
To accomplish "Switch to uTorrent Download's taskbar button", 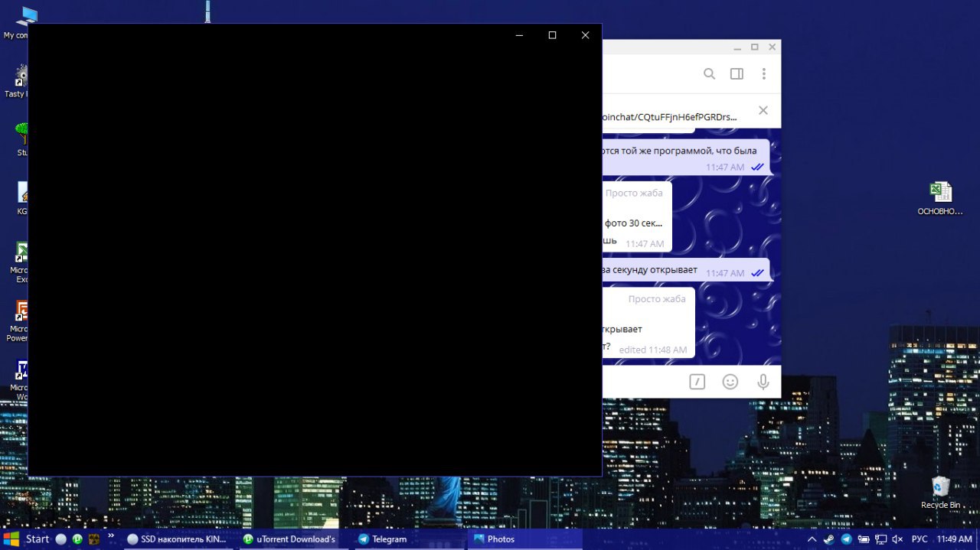I will (294, 539).
